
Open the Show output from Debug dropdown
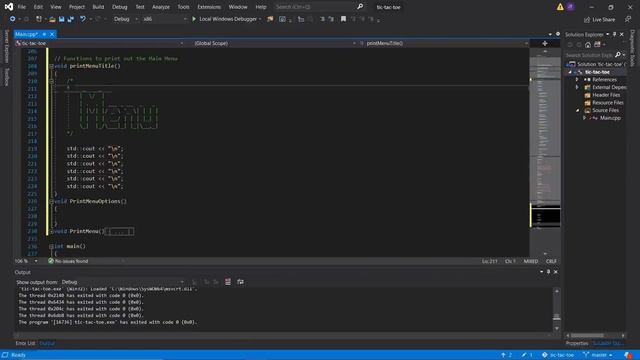pyautogui.click(x=122, y=282)
